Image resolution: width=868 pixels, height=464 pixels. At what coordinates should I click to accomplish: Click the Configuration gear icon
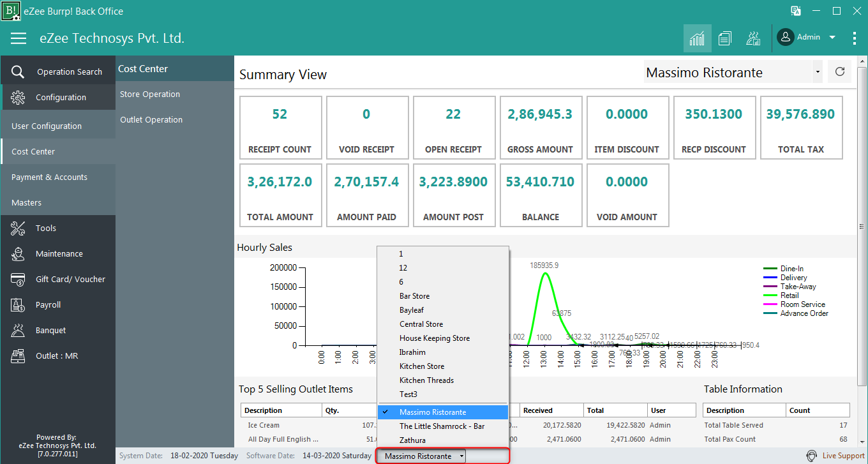point(18,97)
